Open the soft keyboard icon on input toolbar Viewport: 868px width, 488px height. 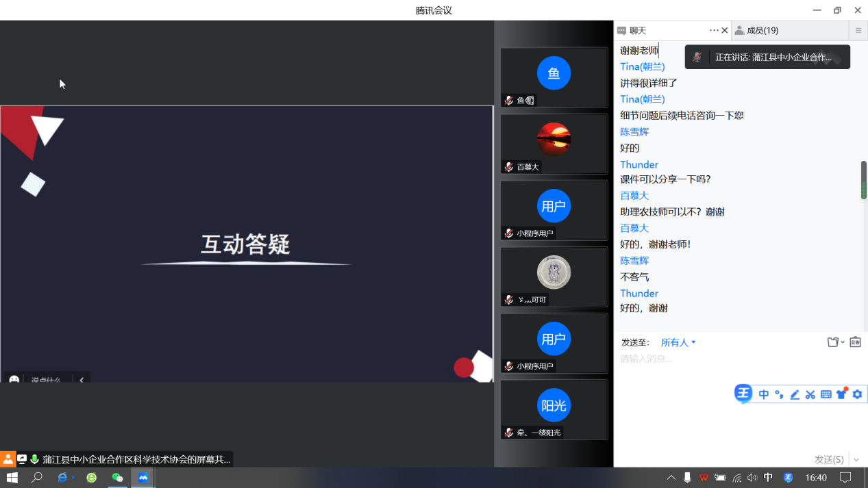coord(826,395)
